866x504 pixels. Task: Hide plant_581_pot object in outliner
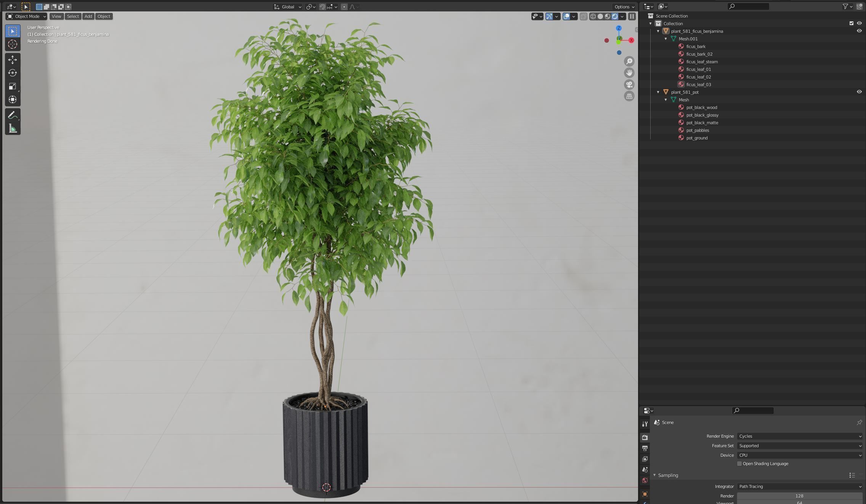point(859,92)
